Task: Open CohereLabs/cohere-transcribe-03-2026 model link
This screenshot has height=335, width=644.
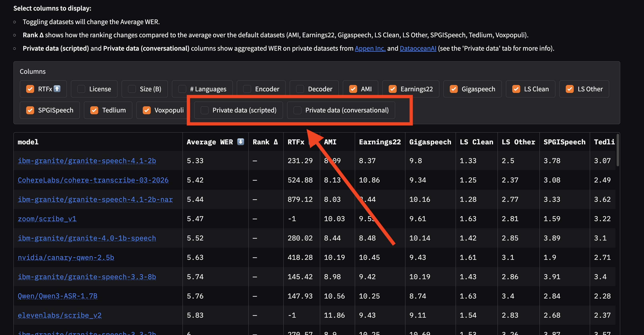Action: (93, 180)
